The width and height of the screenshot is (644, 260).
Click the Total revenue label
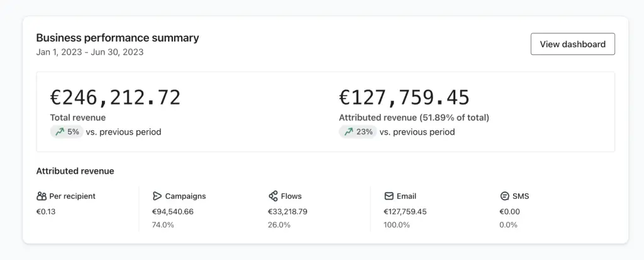pos(77,118)
